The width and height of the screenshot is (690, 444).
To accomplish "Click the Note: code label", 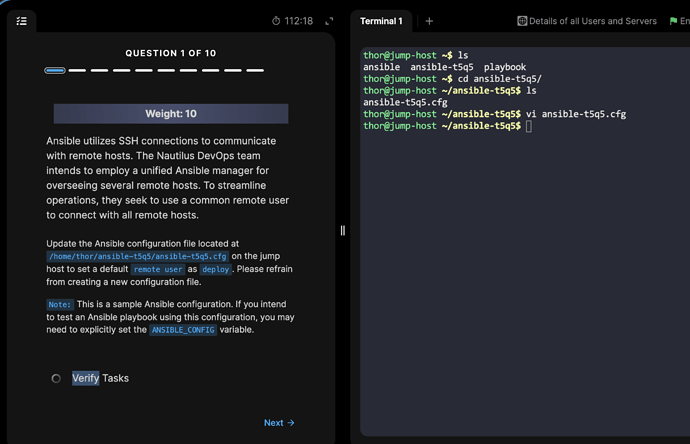I will (60, 305).
